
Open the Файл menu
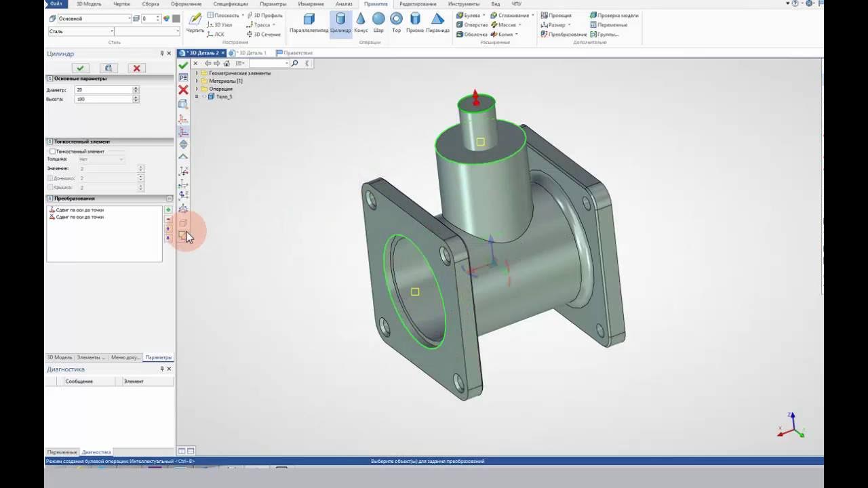(56, 3)
